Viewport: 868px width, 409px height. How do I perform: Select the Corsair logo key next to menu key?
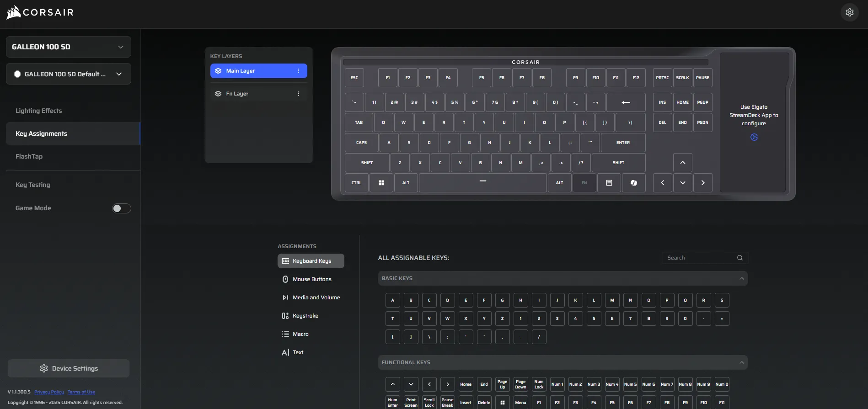click(x=633, y=183)
